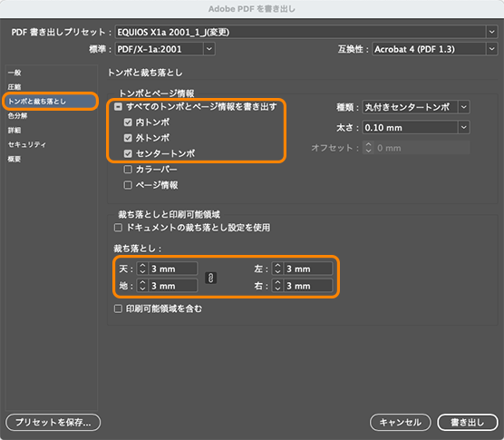Check 印刷可能領域を含む option
Screen dimensions: 504x440
[x=118, y=308]
